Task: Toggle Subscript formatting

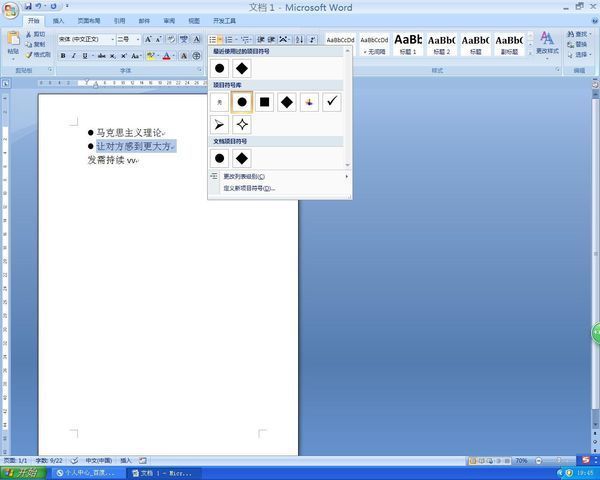Action: (113, 56)
